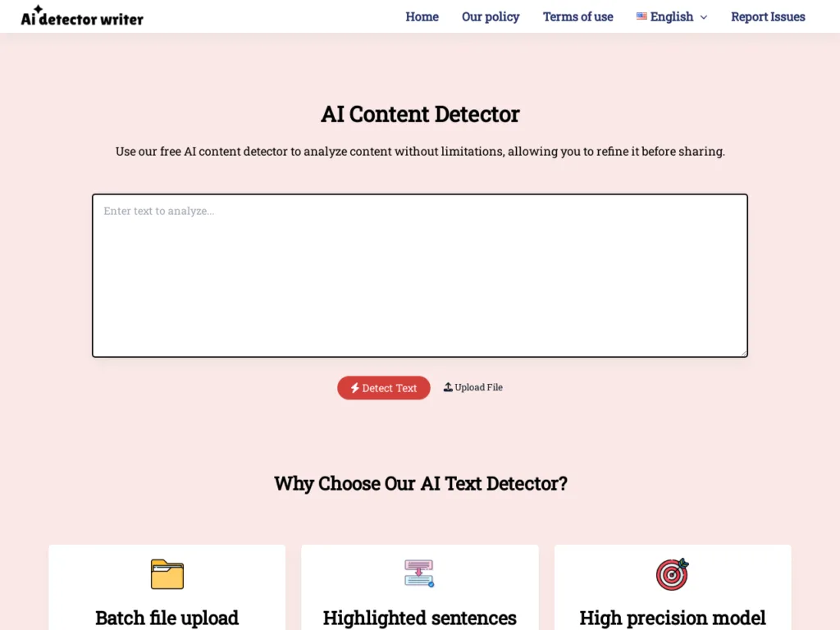Click the folder icon for Batch file upload

(167, 574)
